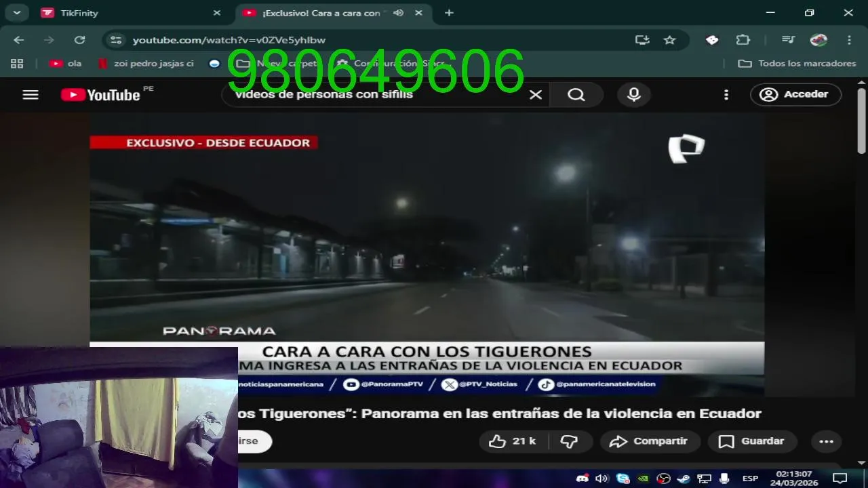
Task: Clear the YouTube search text
Action: click(x=536, y=95)
